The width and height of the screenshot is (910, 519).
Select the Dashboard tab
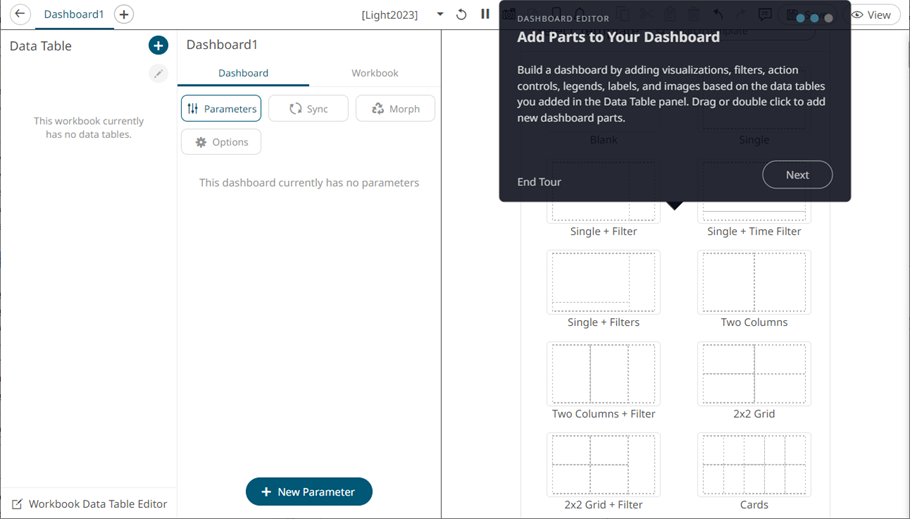coord(243,73)
